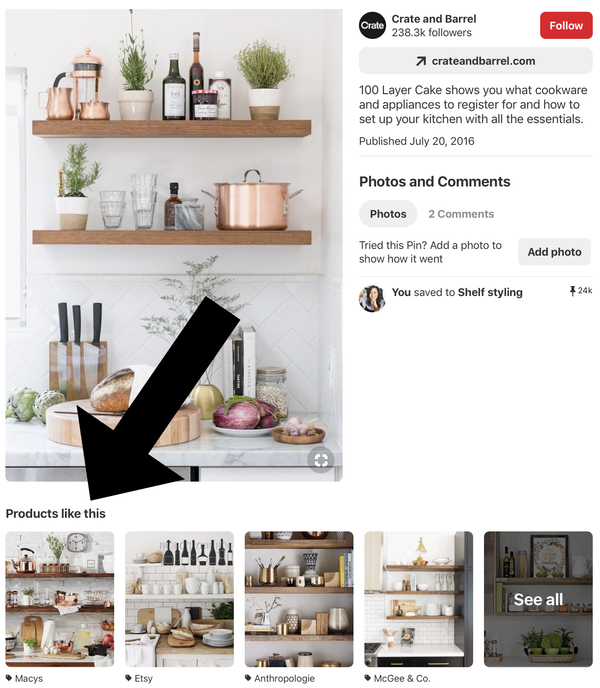
Task: Open the Crate and Barrel profile logo
Action: click(x=372, y=25)
